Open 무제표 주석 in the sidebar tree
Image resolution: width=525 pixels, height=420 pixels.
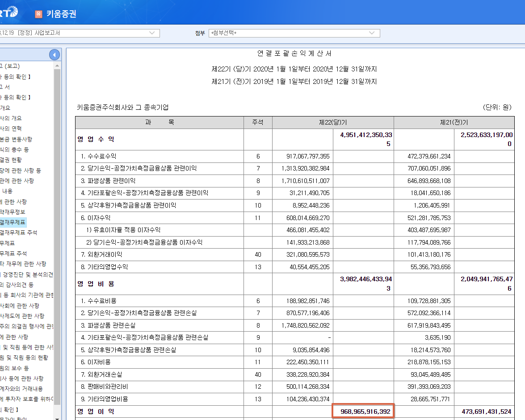tap(13, 254)
